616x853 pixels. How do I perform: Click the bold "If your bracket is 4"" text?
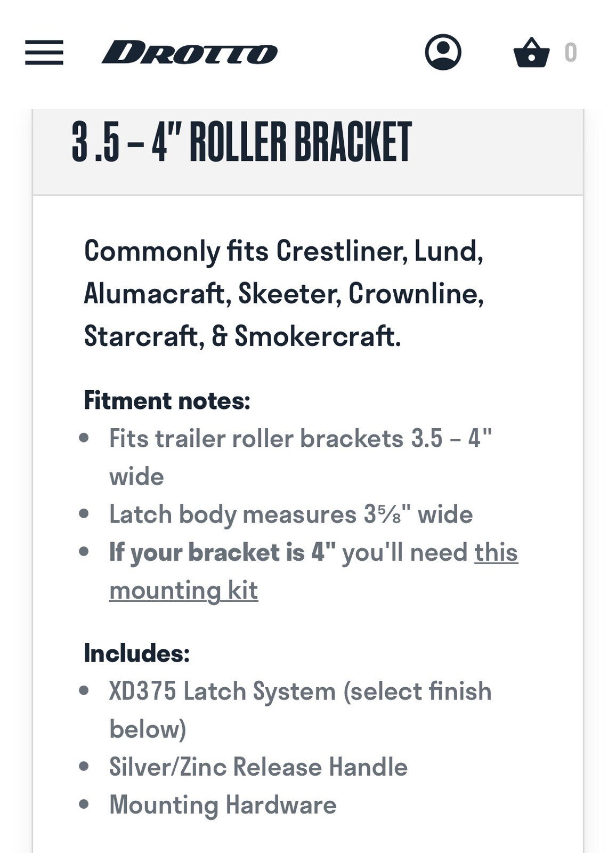[x=222, y=552]
